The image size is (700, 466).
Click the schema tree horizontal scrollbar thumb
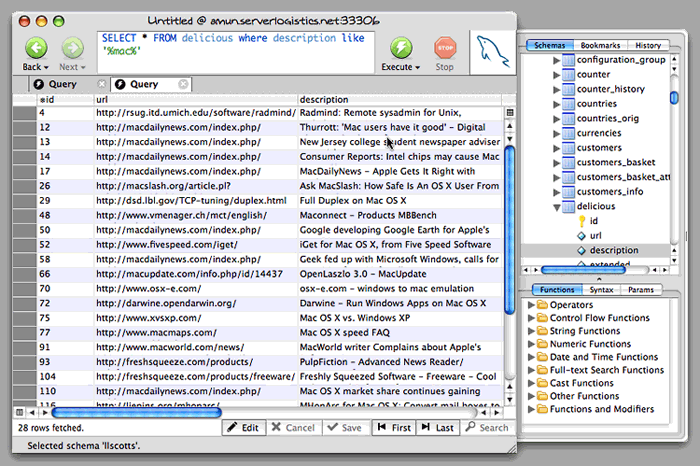583,270
